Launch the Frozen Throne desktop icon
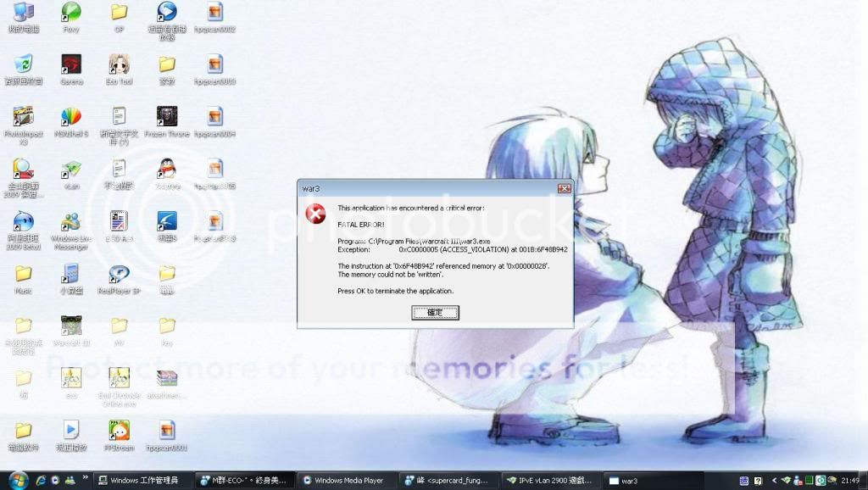Image resolution: width=868 pixels, height=490 pixels. pos(167,117)
